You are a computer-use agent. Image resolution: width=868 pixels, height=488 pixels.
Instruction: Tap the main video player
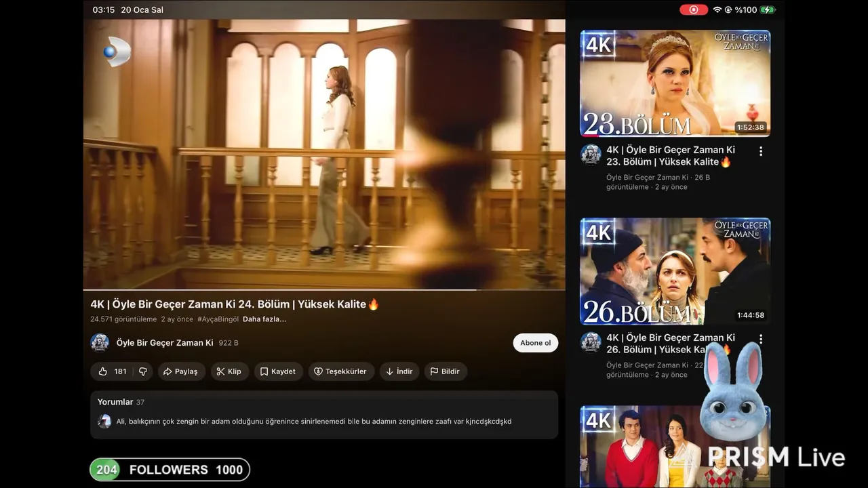(324, 155)
